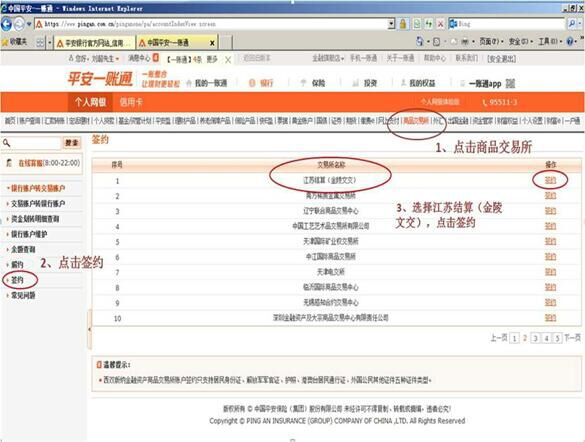
Task: Click the 保险 umbrella icon in main menu
Action: pos(303,83)
